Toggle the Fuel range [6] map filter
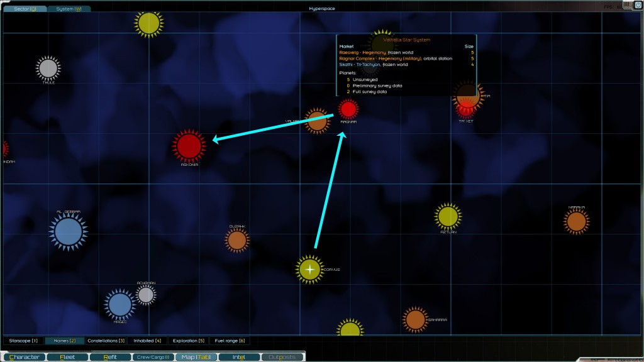The height and width of the screenshot is (362, 644). point(230,341)
